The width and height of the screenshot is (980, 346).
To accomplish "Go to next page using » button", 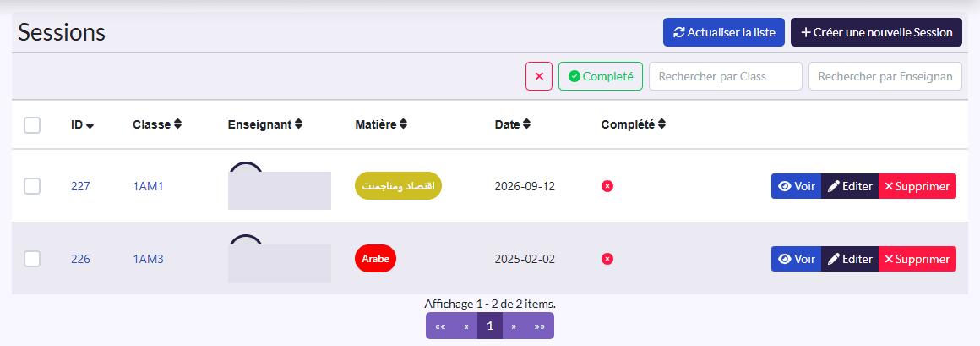I will coord(514,326).
